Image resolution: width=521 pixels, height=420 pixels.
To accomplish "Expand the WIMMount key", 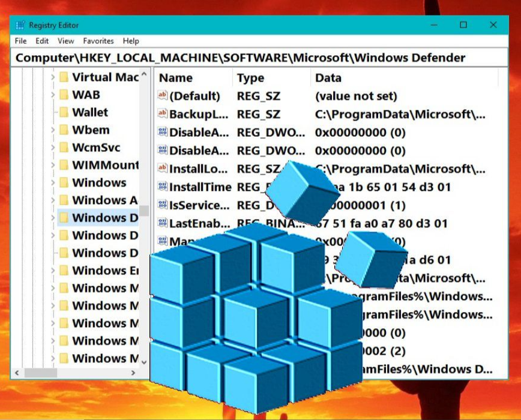I will pyautogui.click(x=53, y=165).
